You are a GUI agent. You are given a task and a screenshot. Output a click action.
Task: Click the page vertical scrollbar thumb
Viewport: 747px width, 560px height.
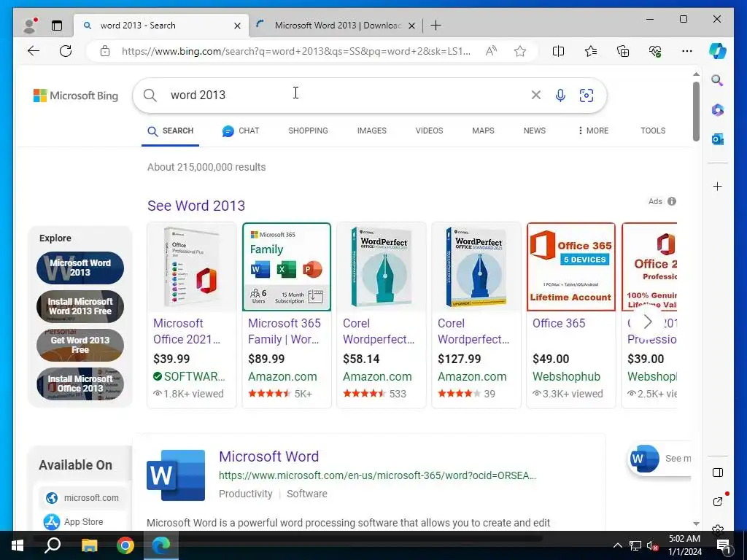pyautogui.click(x=696, y=112)
